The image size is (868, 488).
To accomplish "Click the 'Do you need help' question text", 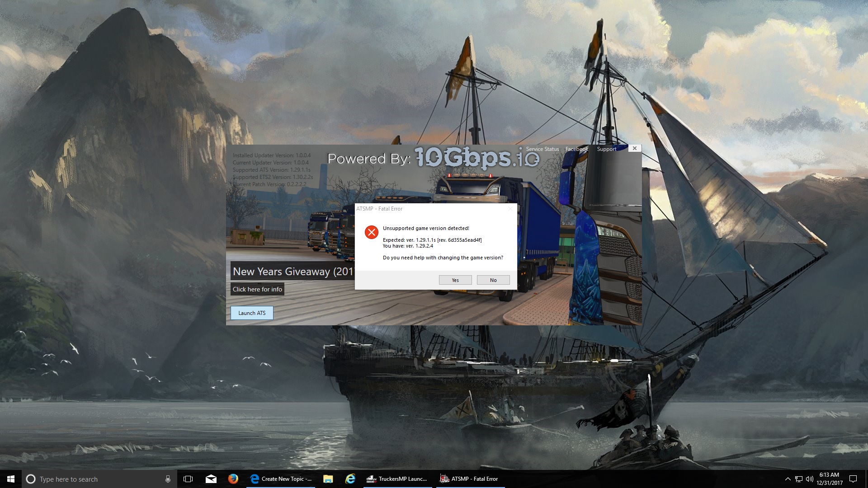I will click(x=443, y=258).
